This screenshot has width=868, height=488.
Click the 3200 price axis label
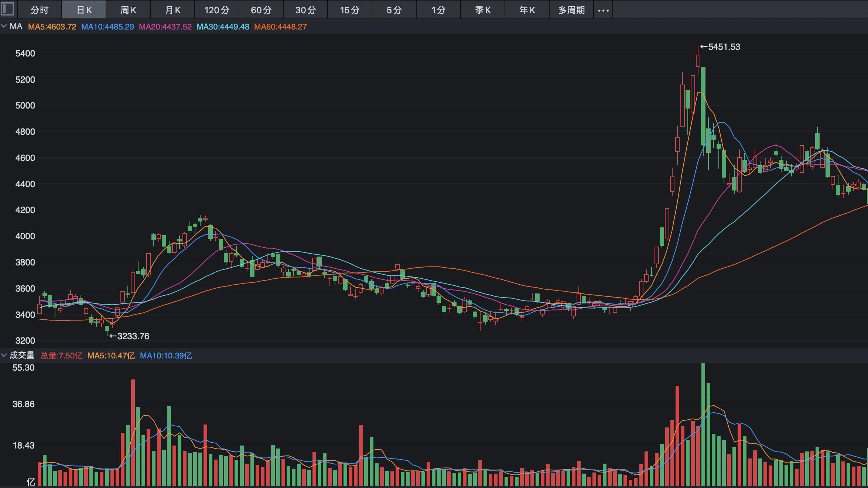[x=25, y=341]
